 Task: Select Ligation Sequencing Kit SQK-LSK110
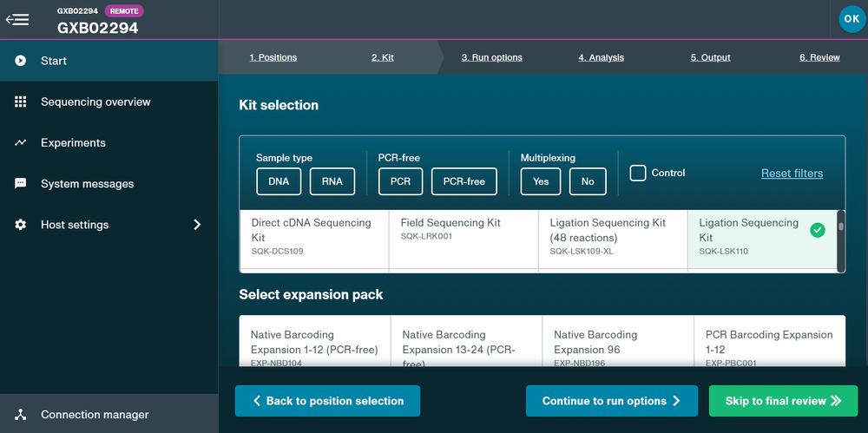pyautogui.click(x=762, y=239)
